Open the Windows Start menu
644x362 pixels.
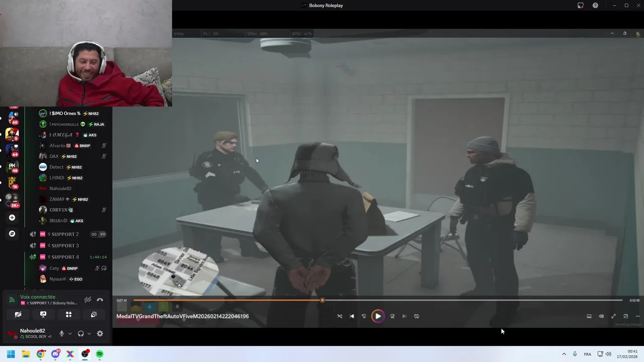pos(11,354)
